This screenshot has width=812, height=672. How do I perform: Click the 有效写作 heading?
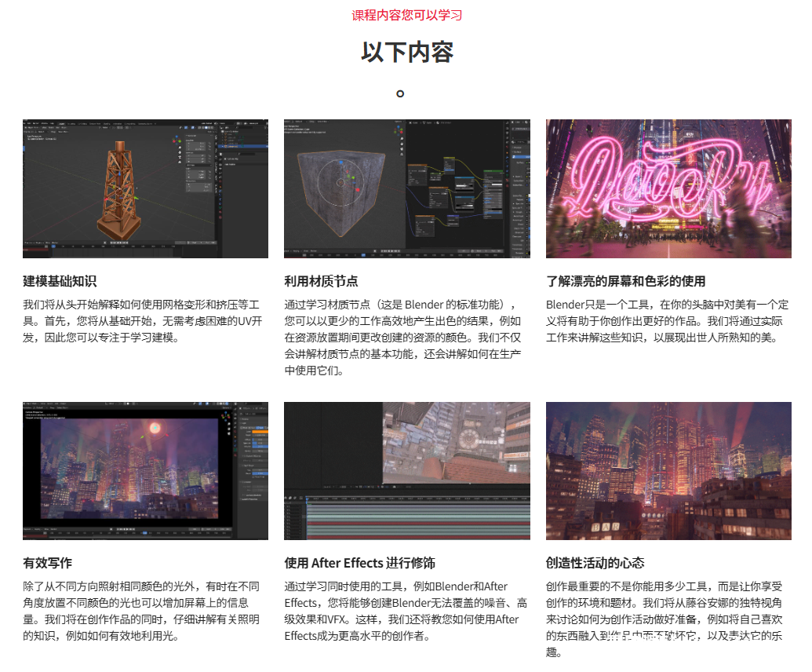[x=48, y=563]
